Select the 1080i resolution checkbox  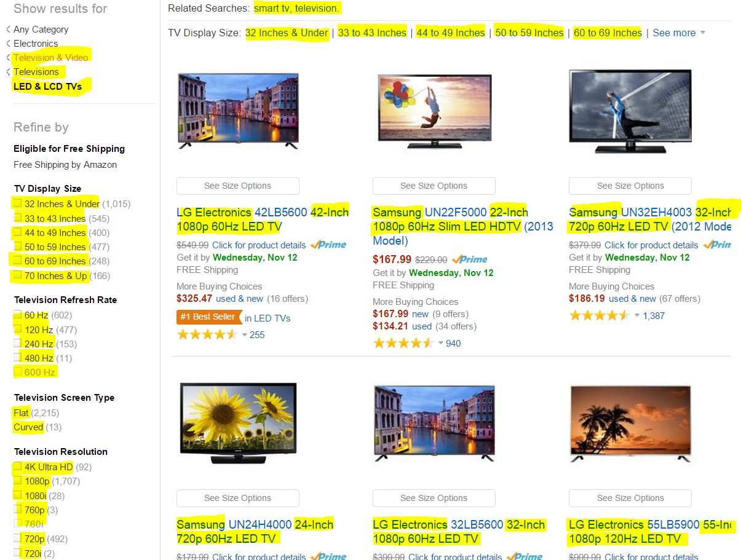(18, 495)
